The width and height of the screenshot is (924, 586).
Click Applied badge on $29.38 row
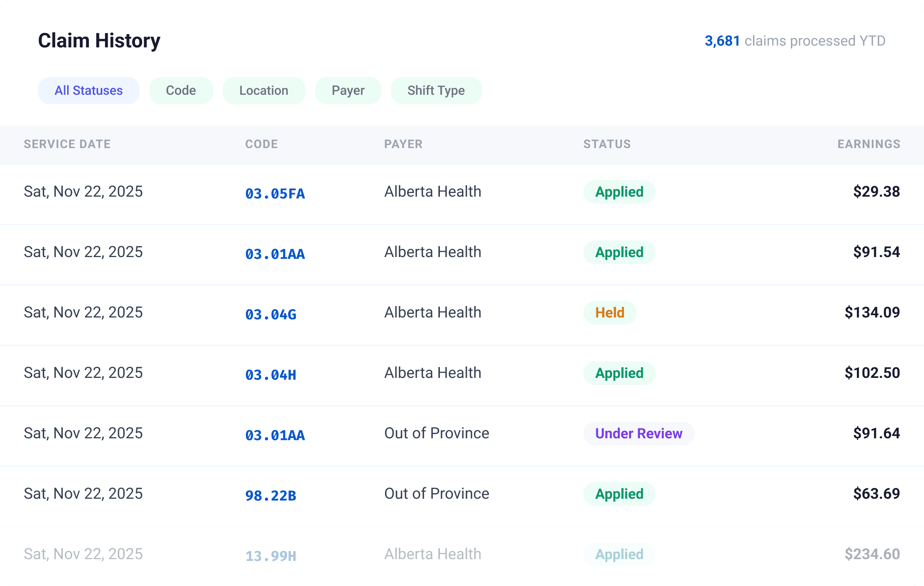[x=619, y=192]
